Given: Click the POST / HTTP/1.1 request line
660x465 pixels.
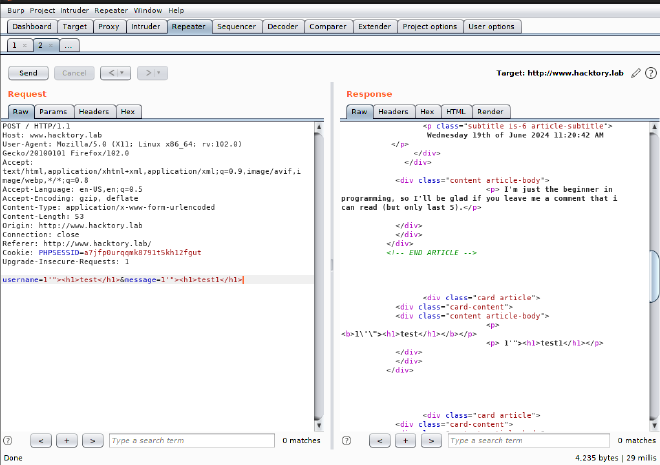Looking at the screenshot, I should click(36, 126).
